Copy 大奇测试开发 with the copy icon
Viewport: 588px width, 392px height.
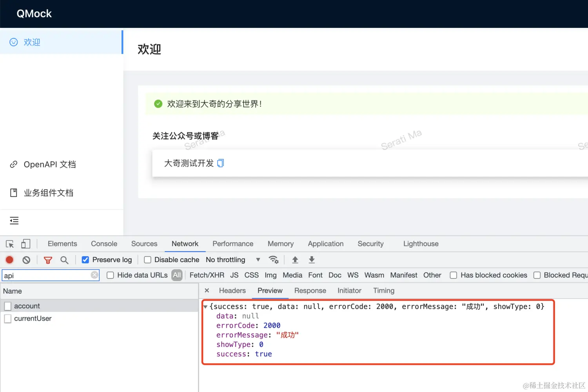pyautogui.click(x=221, y=163)
